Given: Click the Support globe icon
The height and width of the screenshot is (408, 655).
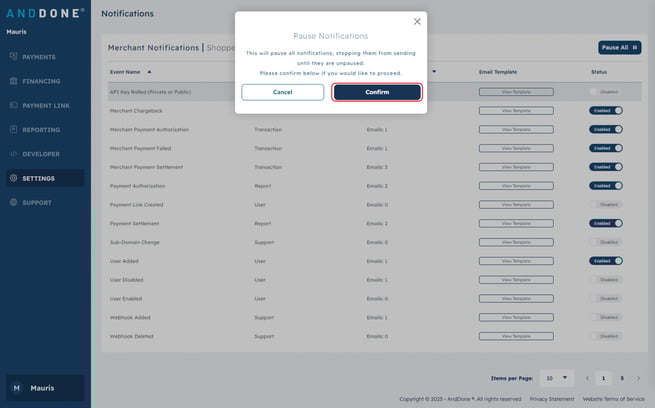Looking at the screenshot, I should [13, 202].
